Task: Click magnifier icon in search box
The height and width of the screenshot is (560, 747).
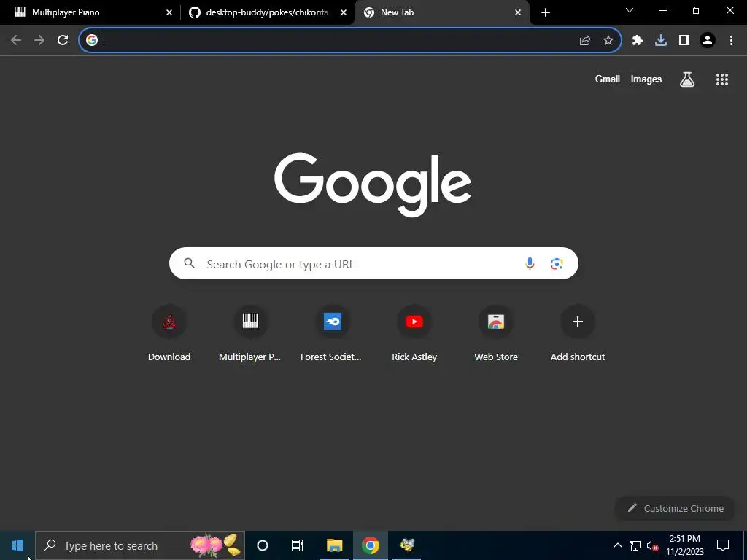Action: [x=189, y=263]
